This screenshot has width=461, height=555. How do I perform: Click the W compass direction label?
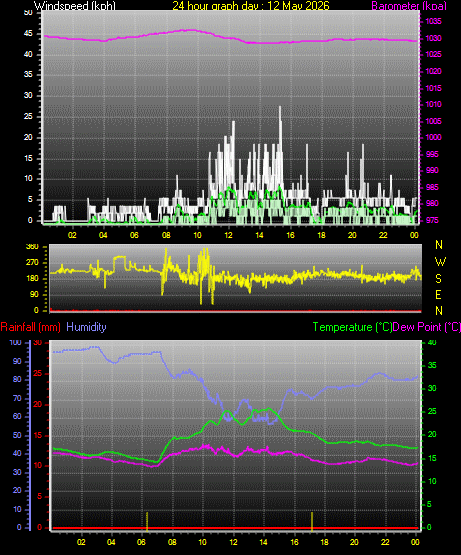point(440,262)
